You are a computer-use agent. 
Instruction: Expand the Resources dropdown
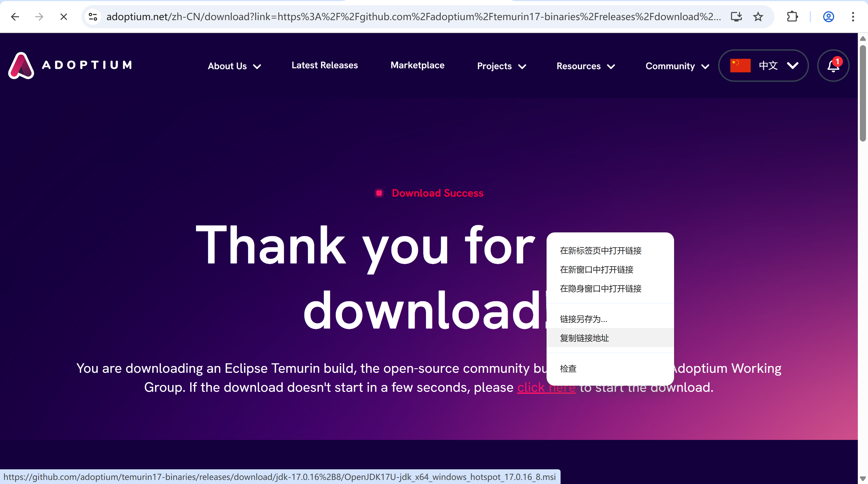[586, 66]
